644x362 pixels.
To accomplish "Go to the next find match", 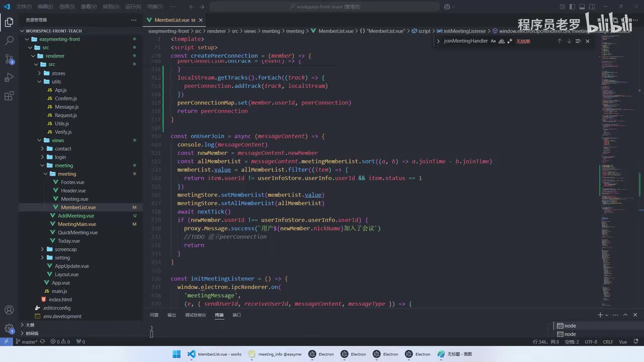I will [569, 41].
